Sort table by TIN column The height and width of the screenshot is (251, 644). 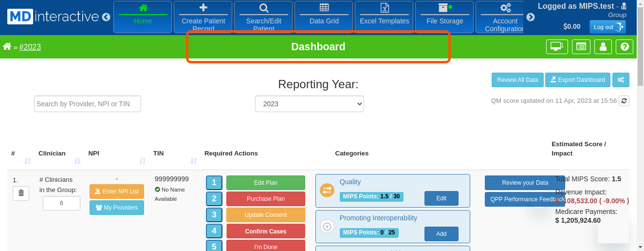click(x=193, y=161)
